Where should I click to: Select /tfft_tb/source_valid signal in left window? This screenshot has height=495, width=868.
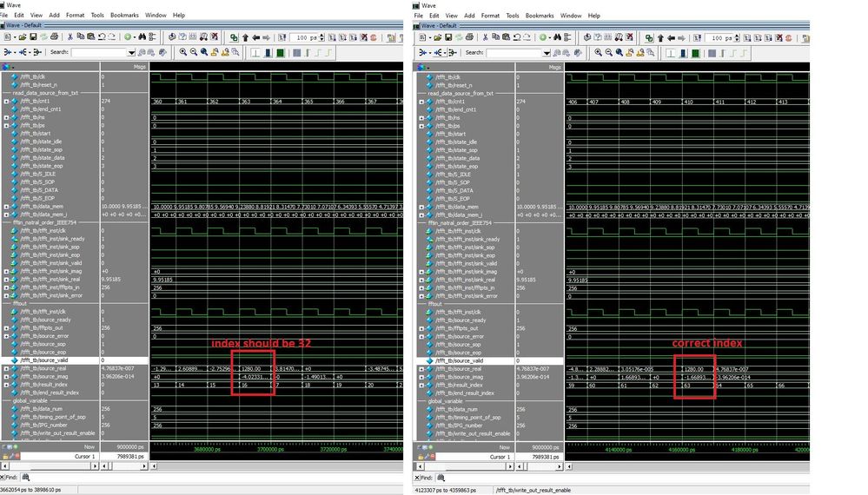pos(52,360)
